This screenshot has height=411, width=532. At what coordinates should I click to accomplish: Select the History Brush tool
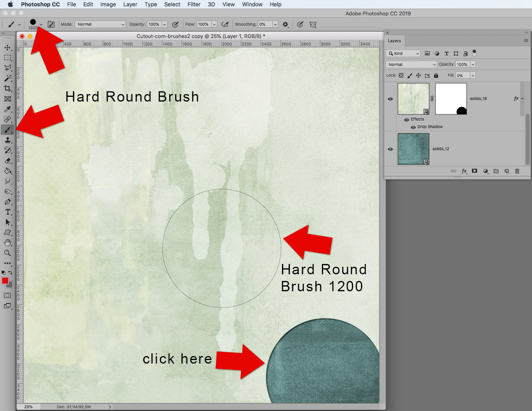(8, 150)
